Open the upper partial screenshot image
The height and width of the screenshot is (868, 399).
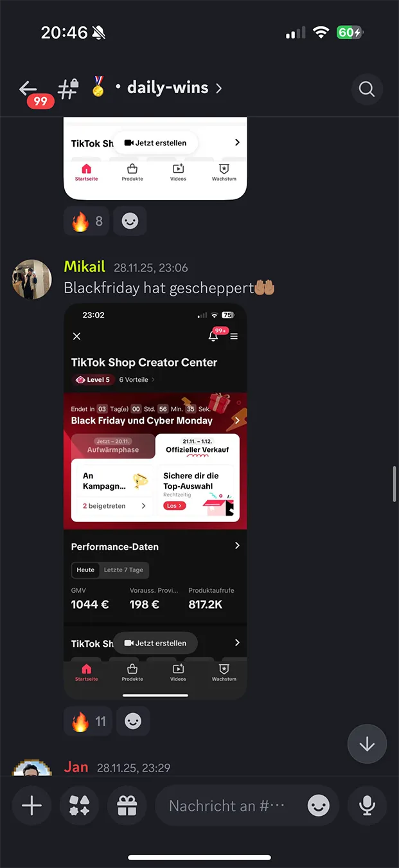point(155,159)
